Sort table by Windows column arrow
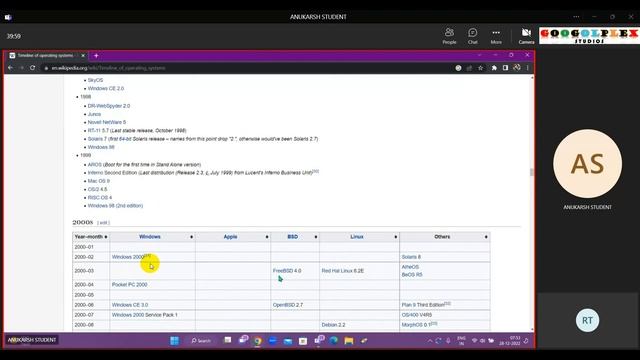The image size is (640, 360). click(191, 237)
